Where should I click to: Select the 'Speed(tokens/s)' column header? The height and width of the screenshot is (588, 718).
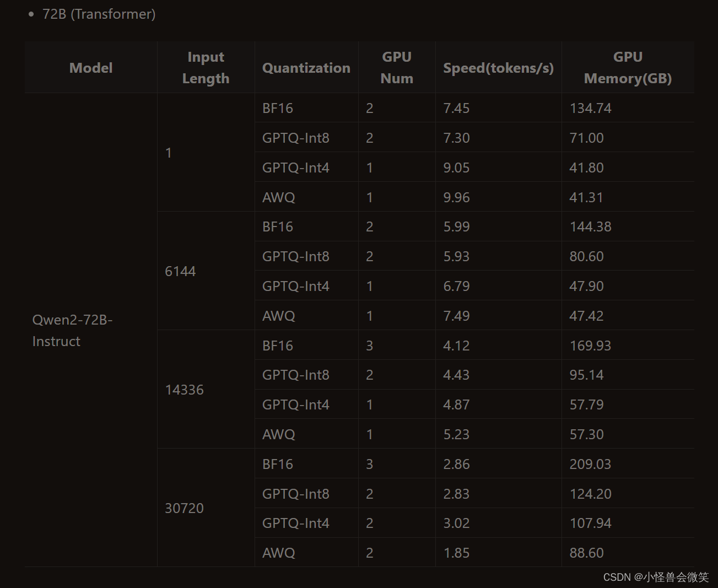[499, 68]
